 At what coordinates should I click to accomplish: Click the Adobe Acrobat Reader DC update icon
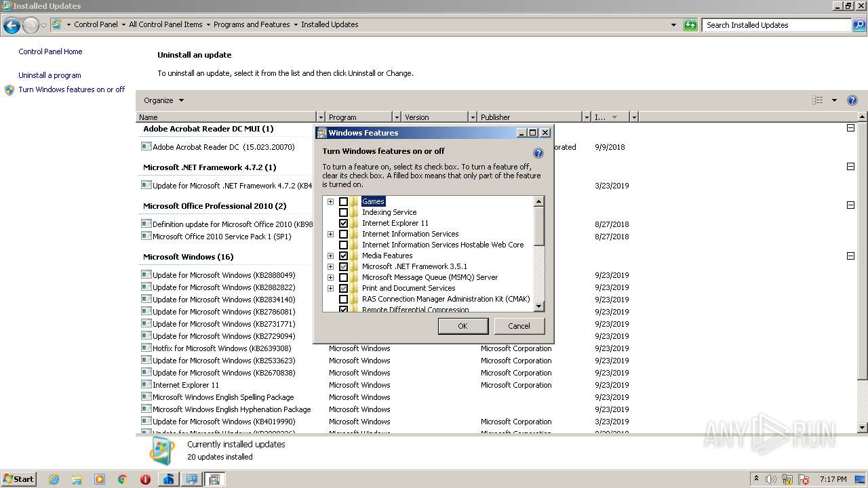click(146, 146)
